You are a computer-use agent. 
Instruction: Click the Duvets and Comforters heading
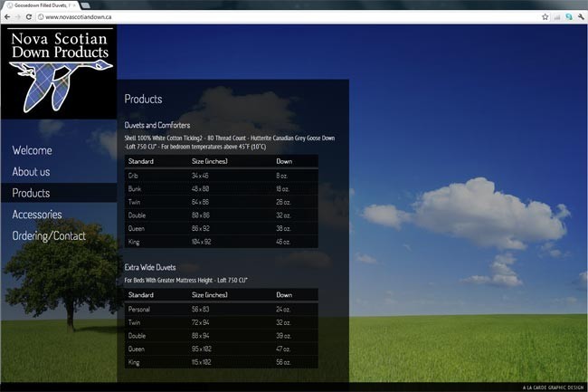(157, 125)
